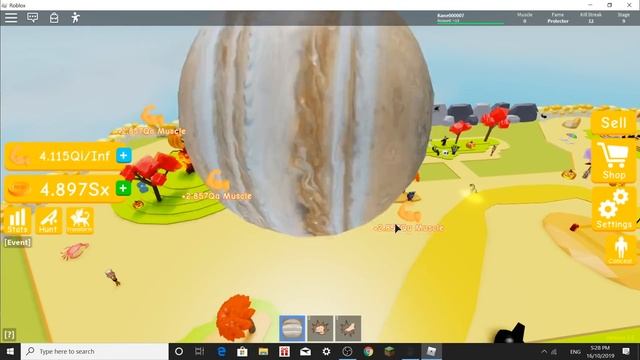Select the punch fist hotbar slot
640x360 pixels.
pyautogui.click(x=320, y=328)
